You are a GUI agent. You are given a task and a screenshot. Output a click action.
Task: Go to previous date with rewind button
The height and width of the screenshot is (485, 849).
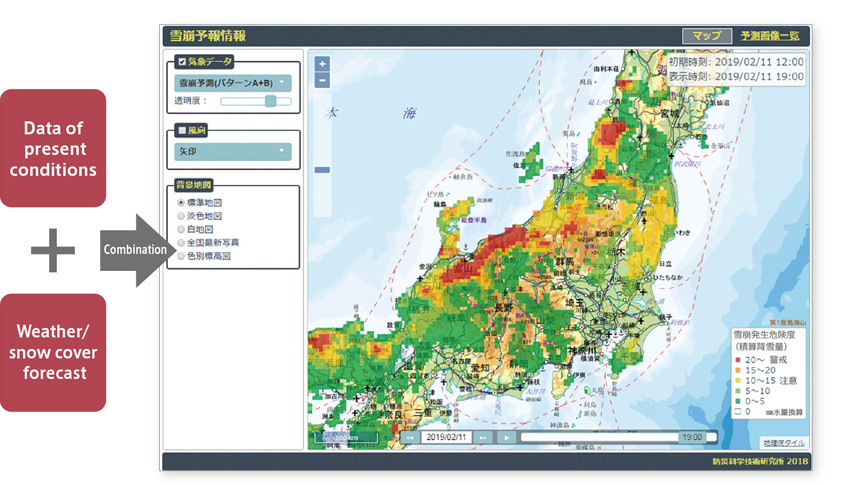pos(408,437)
